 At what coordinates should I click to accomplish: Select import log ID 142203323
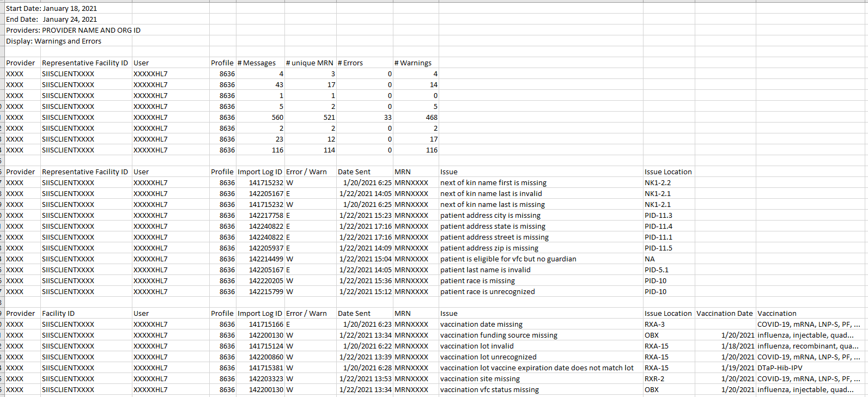260,379
